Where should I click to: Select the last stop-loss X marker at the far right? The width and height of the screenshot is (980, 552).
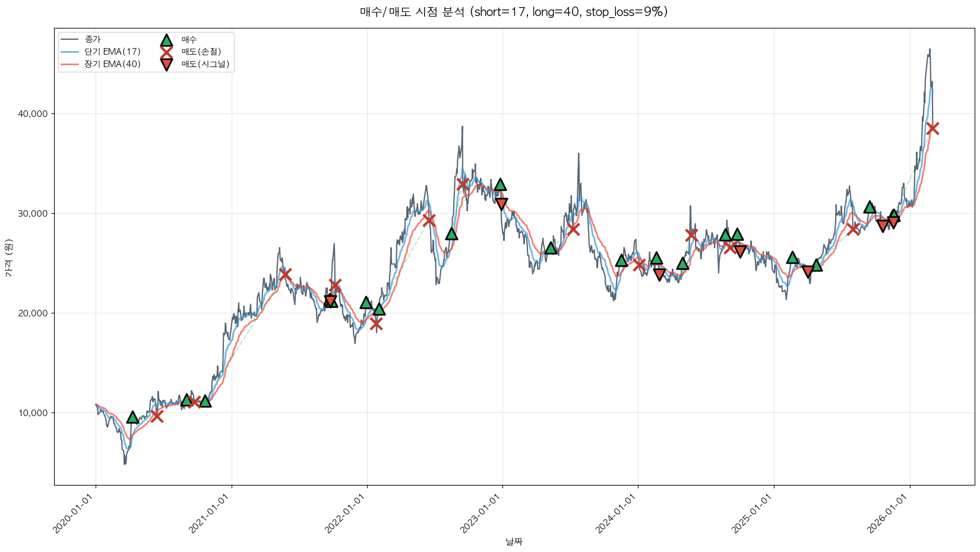point(932,128)
